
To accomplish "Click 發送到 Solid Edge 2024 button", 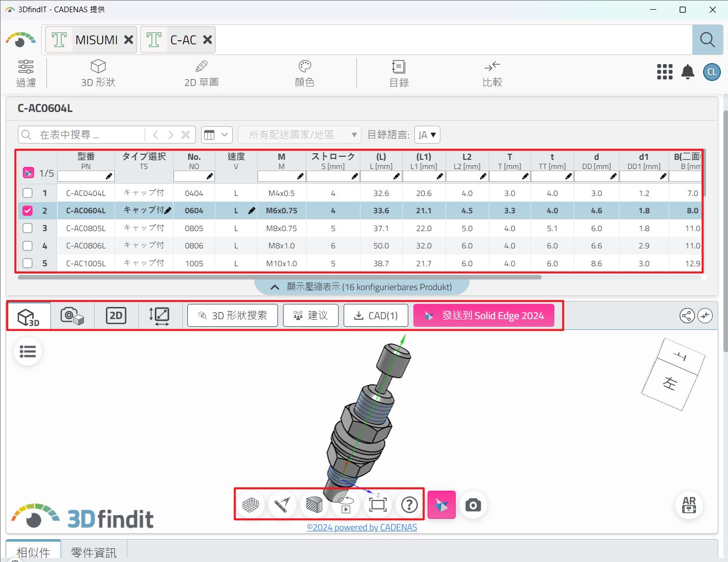I will [x=484, y=316].
